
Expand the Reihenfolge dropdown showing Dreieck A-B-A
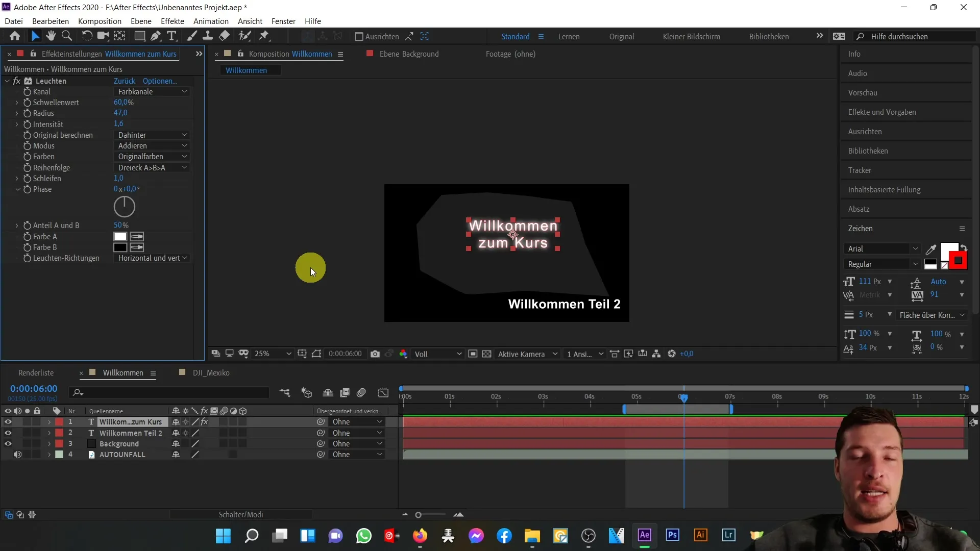(x=152, y=167)
